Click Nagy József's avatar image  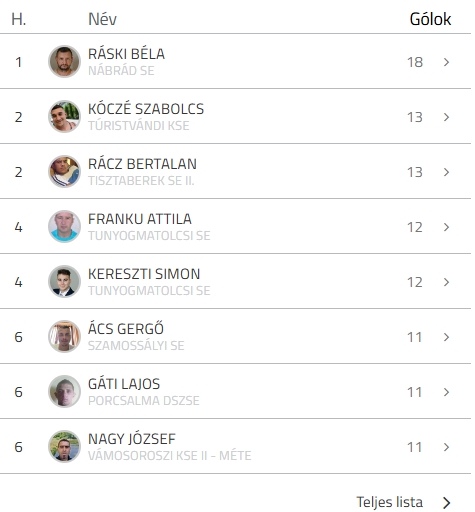click(64, 447)
